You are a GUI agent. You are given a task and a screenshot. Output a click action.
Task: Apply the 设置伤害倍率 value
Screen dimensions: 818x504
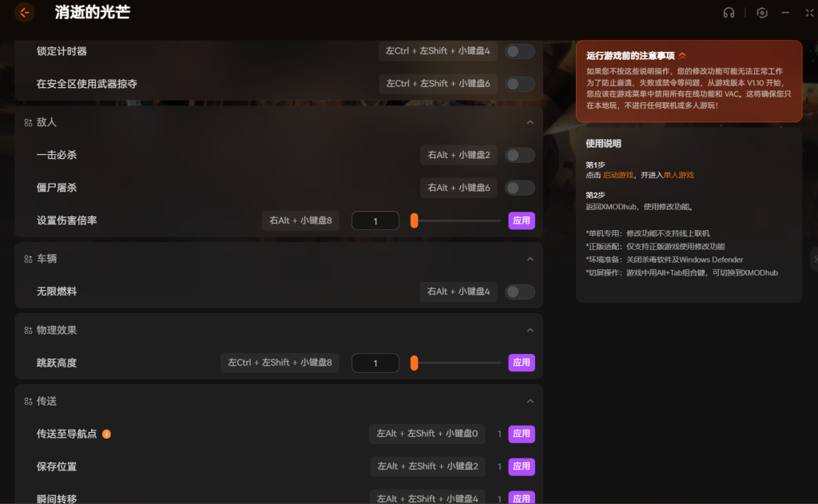point(522,220)
